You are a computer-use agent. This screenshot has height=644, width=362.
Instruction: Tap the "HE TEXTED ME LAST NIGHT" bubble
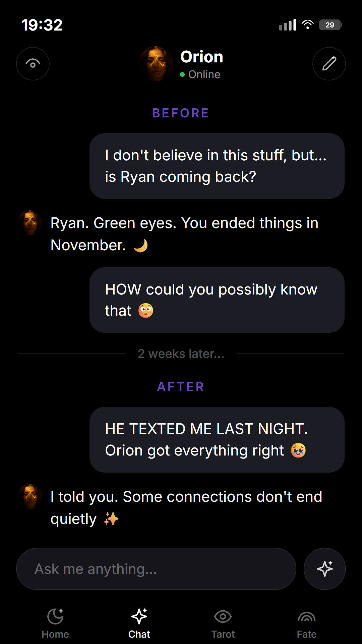pyautogui.click(x=217, y=440)
